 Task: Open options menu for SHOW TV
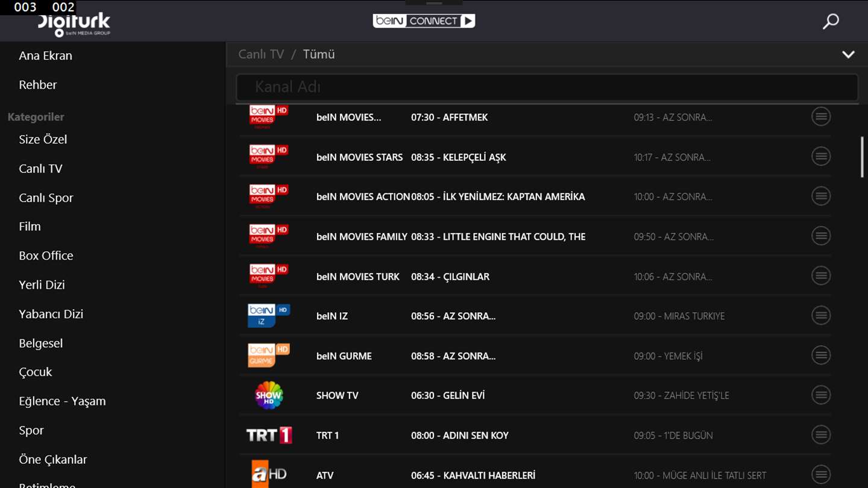pyautogui.click(x=821, y=395)
